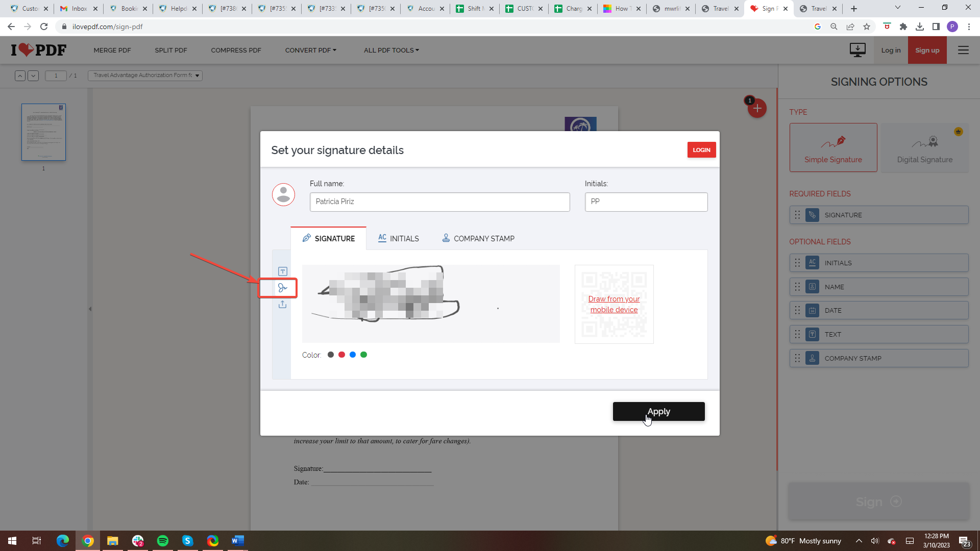Click the profile avatar icon
This screenshot has width=980, height=551.
pyautogui.click(x=283, y=195)
